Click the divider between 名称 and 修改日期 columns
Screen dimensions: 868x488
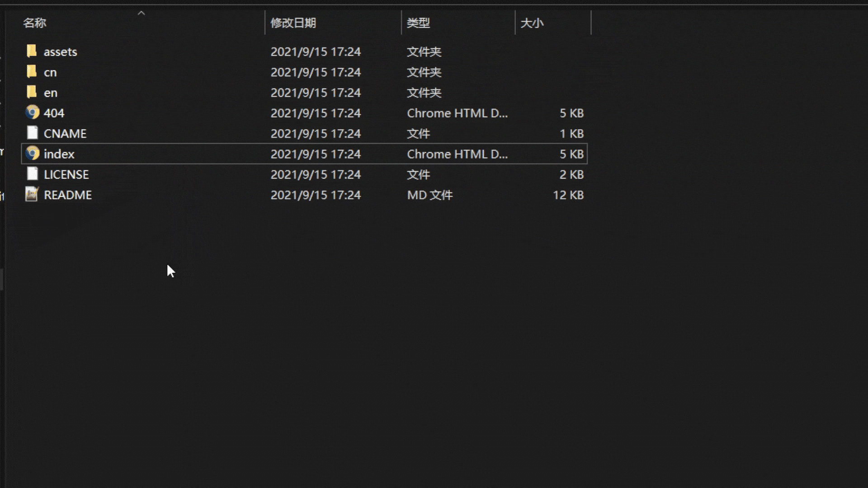[265, 23]
